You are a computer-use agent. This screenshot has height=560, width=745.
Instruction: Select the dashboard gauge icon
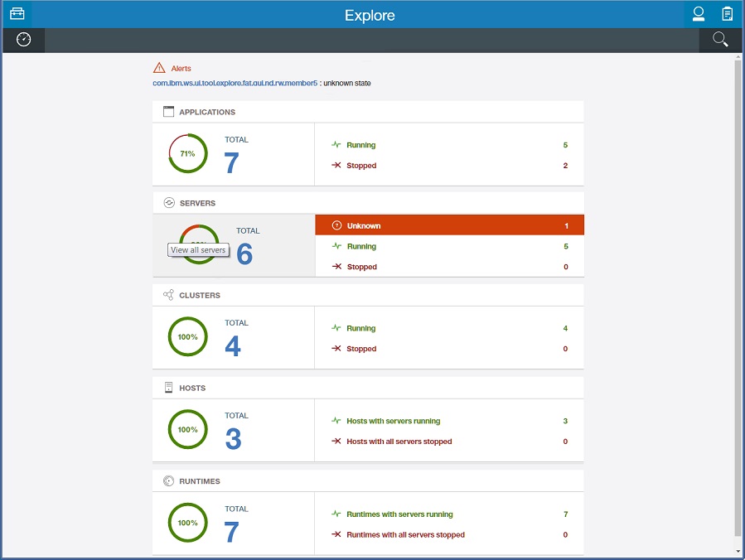click(x=23, y=40)
